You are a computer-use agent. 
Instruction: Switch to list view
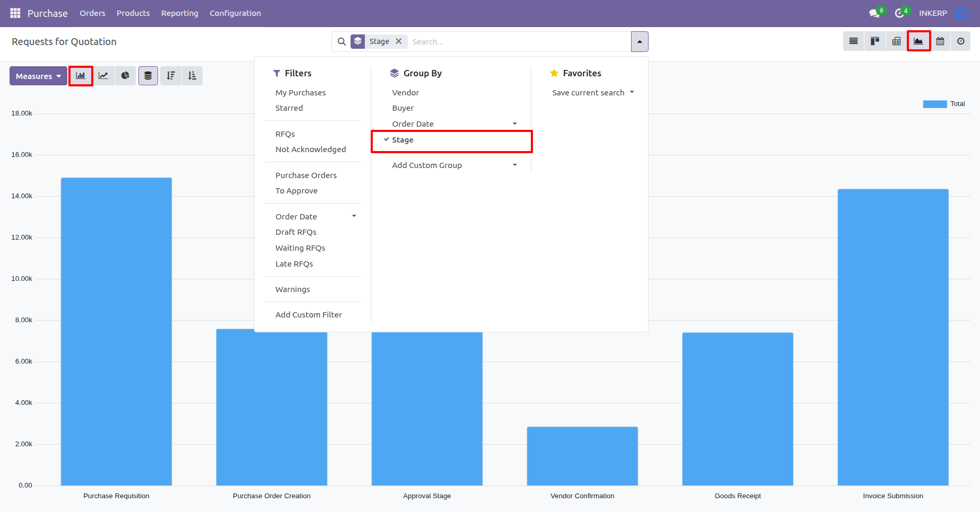[x=853, y=41]
